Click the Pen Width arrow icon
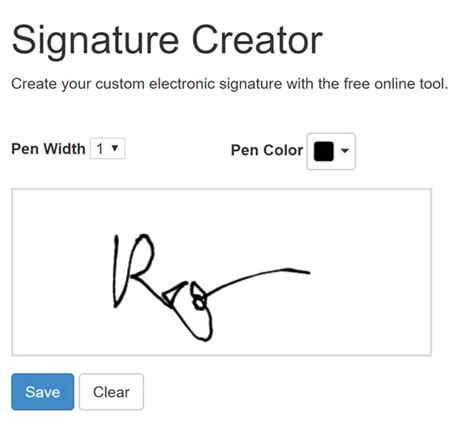Screen dimensions: 474x426 (x=115, y=148)
